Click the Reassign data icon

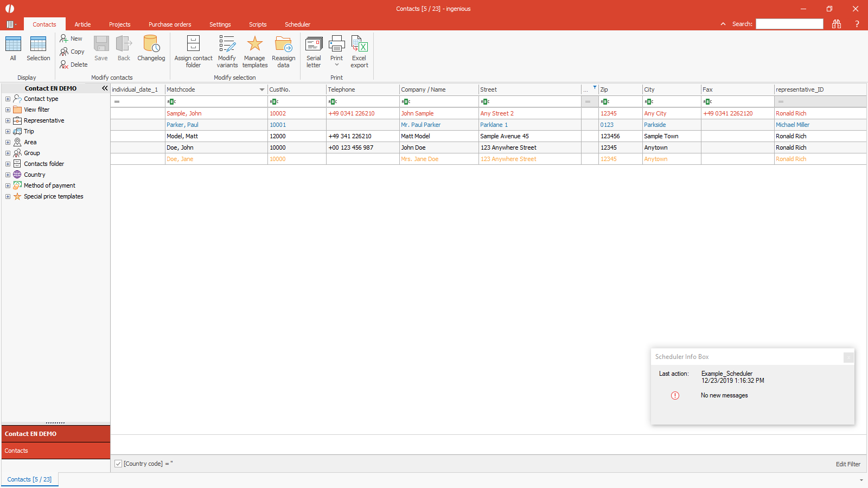283,44
